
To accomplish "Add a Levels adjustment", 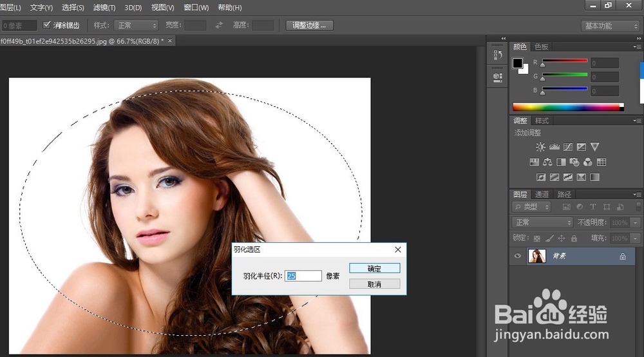I will [x=554, y=147].
